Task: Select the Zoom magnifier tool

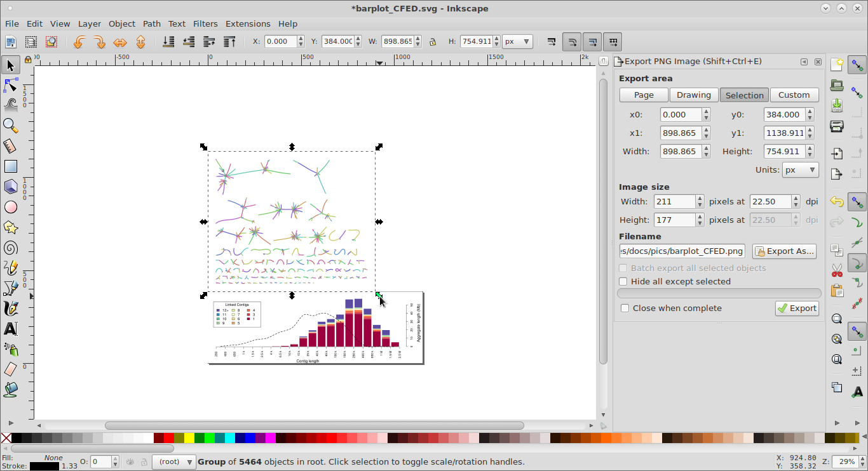Action: (x=11, y=126)
